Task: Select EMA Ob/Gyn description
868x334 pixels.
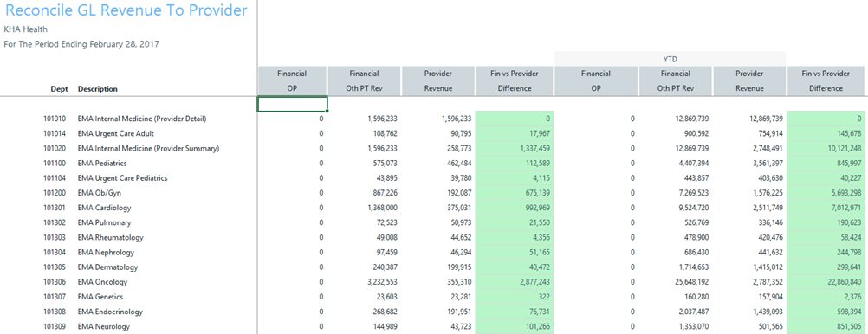Action: [x=100, y=193]
